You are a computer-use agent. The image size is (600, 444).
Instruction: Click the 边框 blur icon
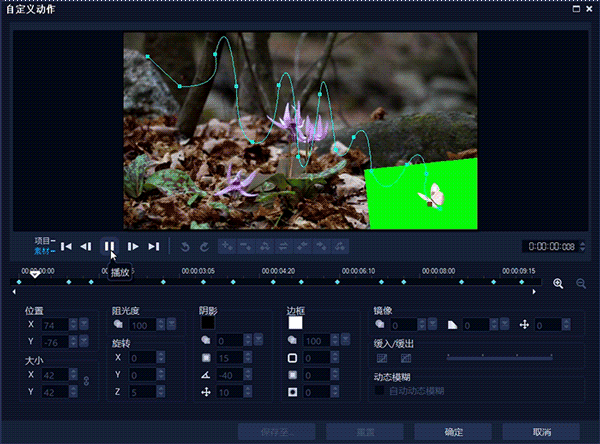[x=292, y=375]
